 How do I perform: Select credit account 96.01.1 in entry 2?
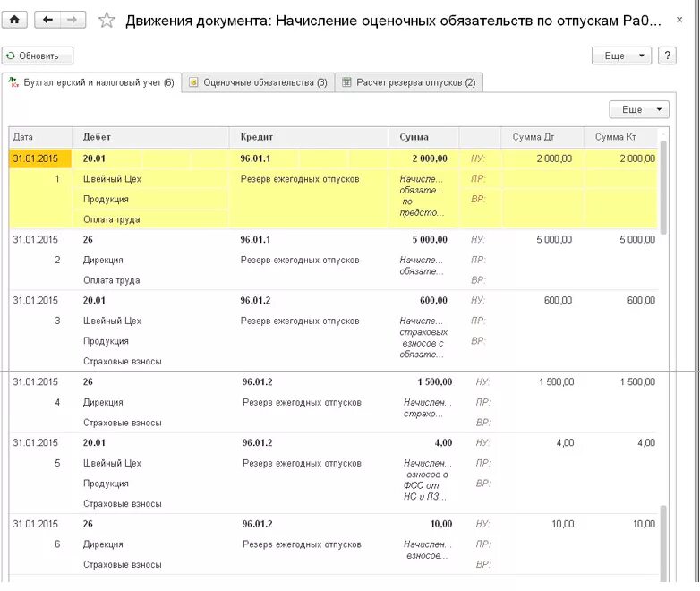pos(255,239)
